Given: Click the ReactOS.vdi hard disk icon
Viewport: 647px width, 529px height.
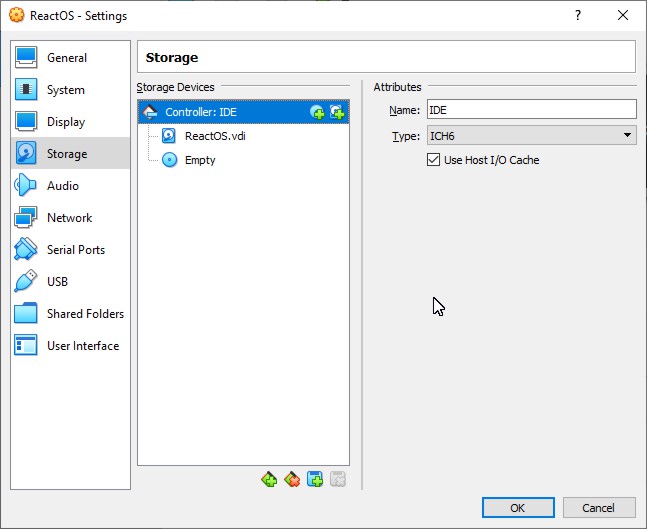Looking at the screenshot, I should click(169, 136).
